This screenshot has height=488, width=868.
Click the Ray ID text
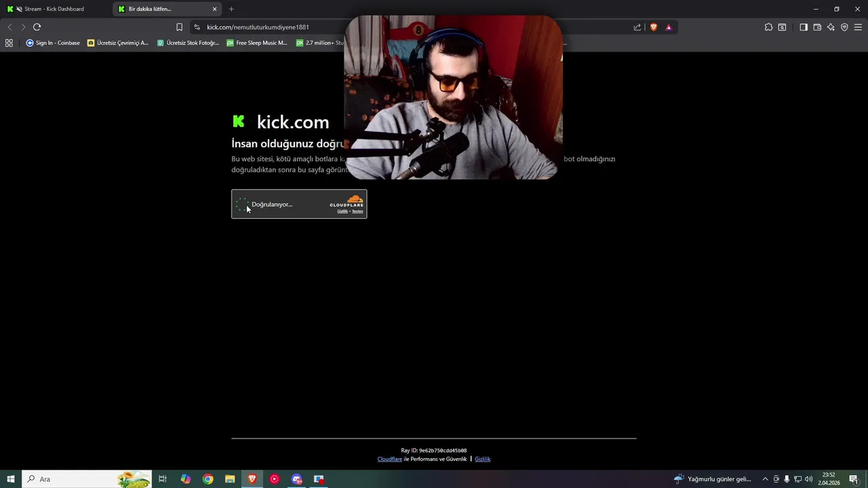coord(434,450)
